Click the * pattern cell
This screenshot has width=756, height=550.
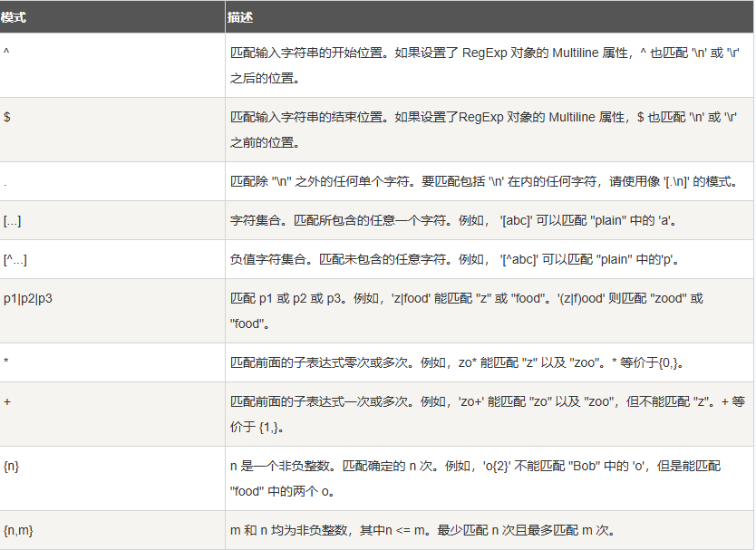[7, 362]
